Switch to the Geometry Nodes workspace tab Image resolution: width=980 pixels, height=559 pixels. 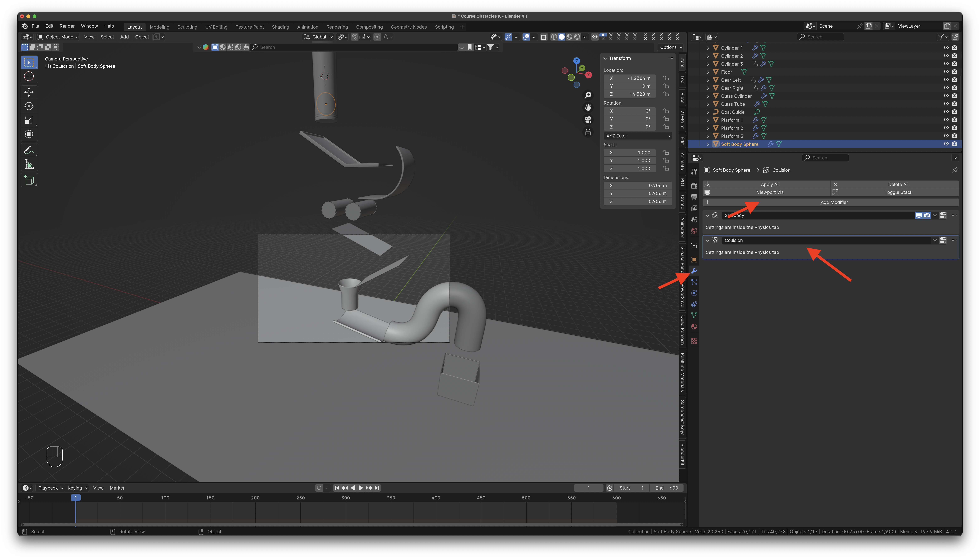pyautogui.click(x=409, y=27)
